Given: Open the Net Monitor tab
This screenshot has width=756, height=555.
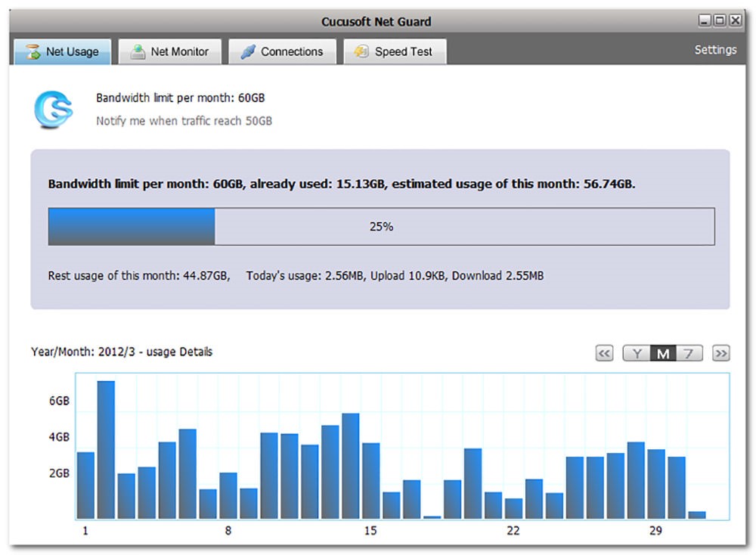Looking at the screenshot, I should pos(169,51).
